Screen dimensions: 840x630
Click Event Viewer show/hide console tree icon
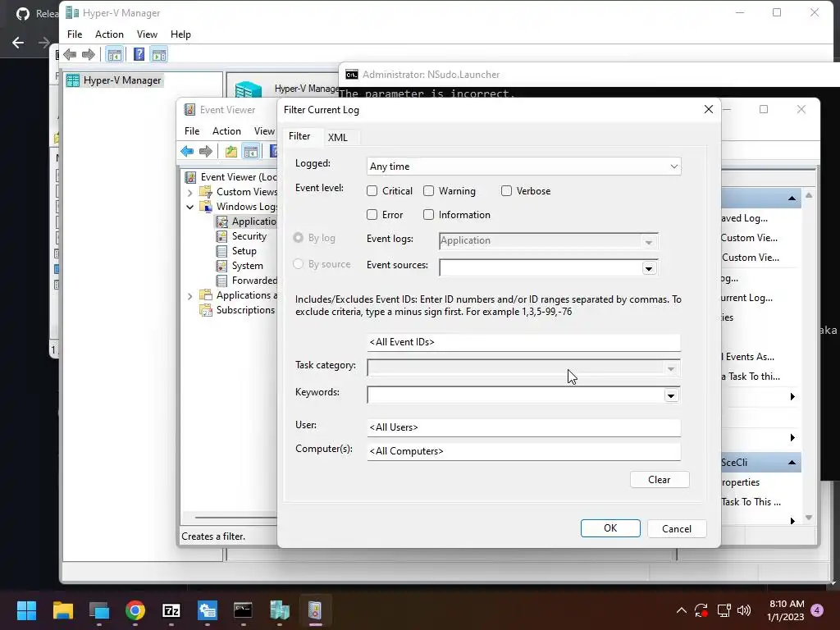(250, 152)
